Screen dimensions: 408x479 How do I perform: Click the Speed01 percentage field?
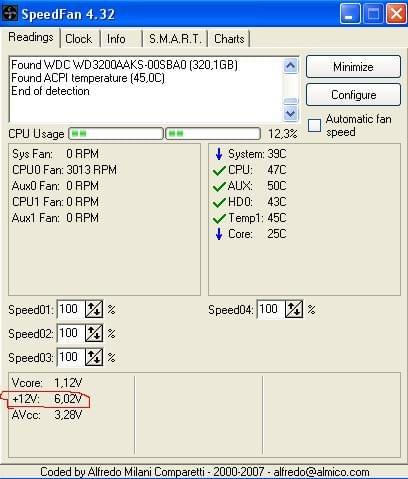click(x=70, y=309)
